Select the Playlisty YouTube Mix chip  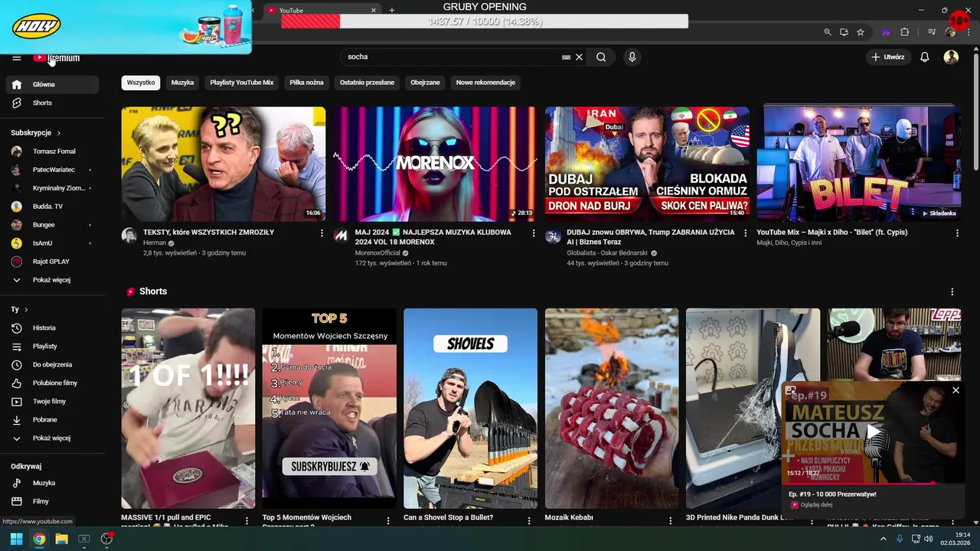[242, 83]
